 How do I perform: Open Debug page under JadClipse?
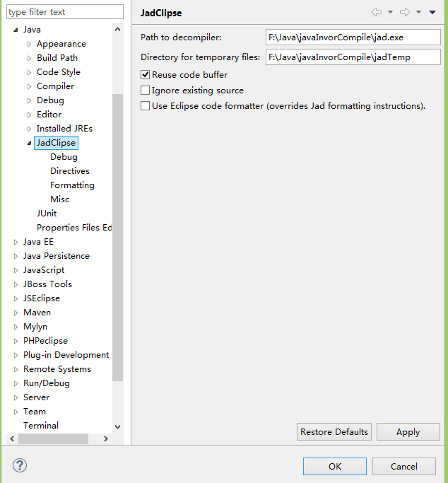point(64,157)
